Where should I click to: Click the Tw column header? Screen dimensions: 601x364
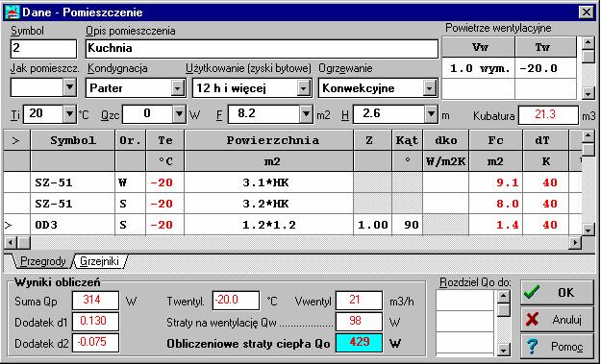[545, 47]
